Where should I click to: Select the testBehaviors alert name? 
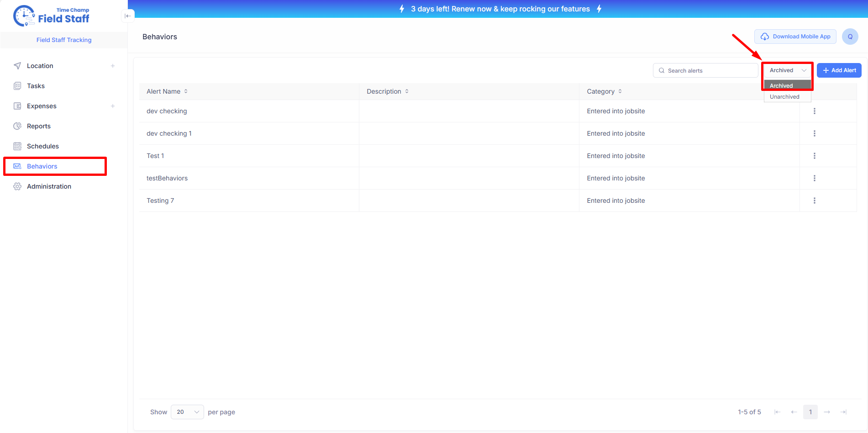coord(167,178)
